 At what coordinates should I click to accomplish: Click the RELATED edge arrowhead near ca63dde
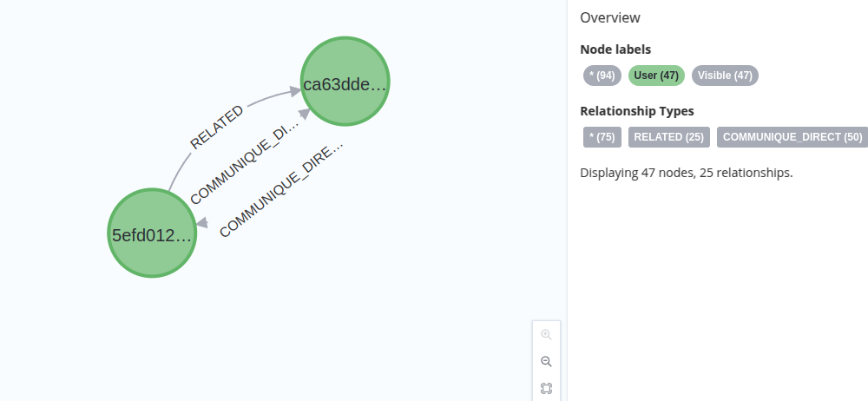(x=294, y=91)
